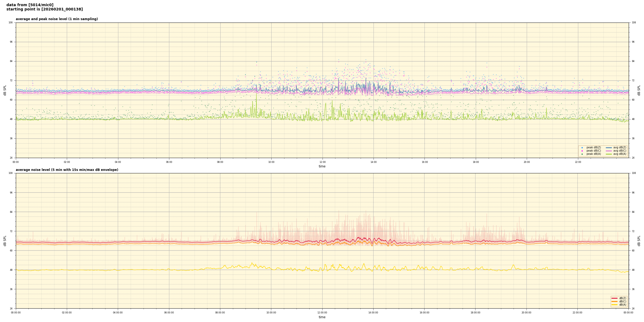This screenshot has height=322, width=644.
Task: Click the peak dB(C) magenta legend dot
Action: (582, 151)
